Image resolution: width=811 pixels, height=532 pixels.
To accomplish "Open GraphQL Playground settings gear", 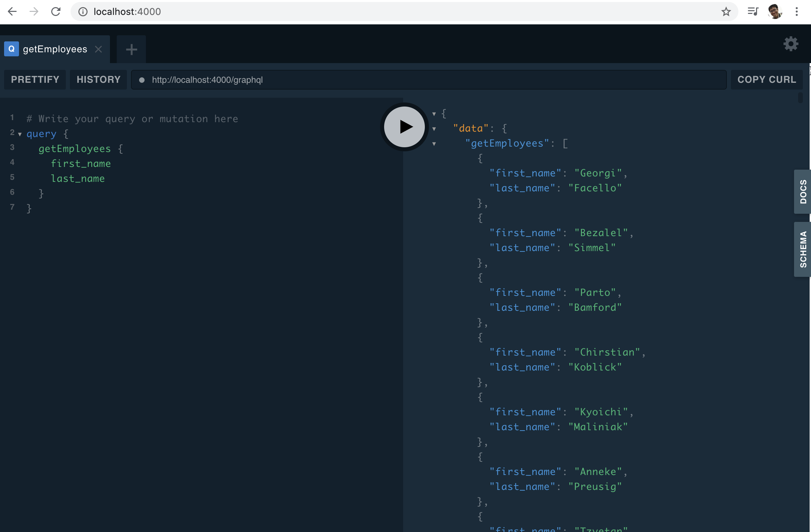I will click(791, 44).
